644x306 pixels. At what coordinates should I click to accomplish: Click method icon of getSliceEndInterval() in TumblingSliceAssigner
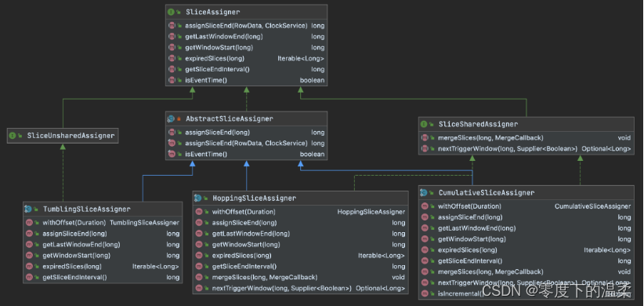pyautogui.click(x=29, y=277)
